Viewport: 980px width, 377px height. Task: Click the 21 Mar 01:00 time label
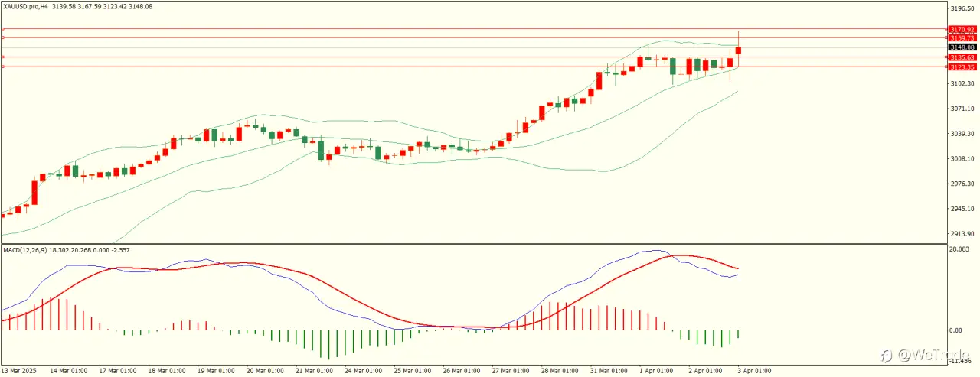(314, 371)
